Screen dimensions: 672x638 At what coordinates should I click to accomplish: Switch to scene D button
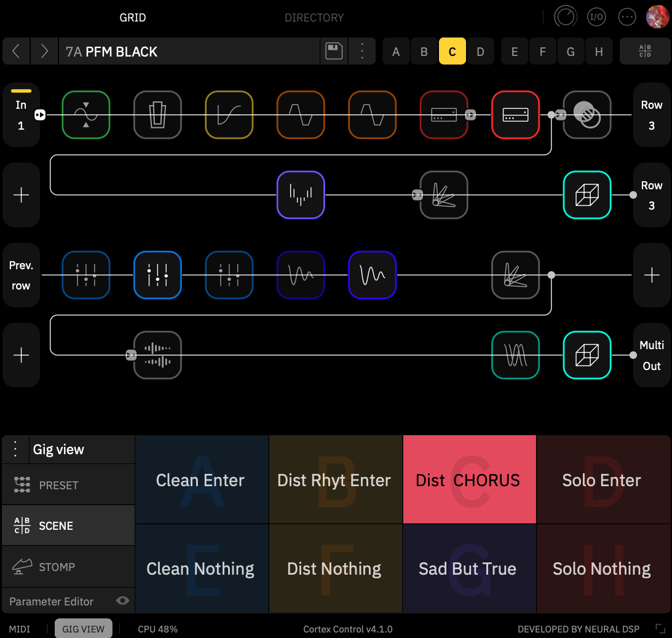(x=480, y=52)
